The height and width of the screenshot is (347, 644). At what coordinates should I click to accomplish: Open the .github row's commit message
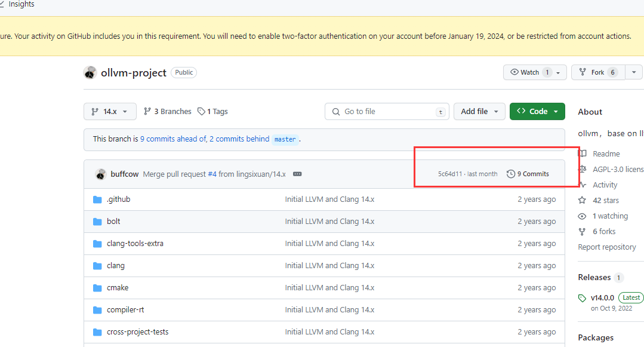[330, 199]
